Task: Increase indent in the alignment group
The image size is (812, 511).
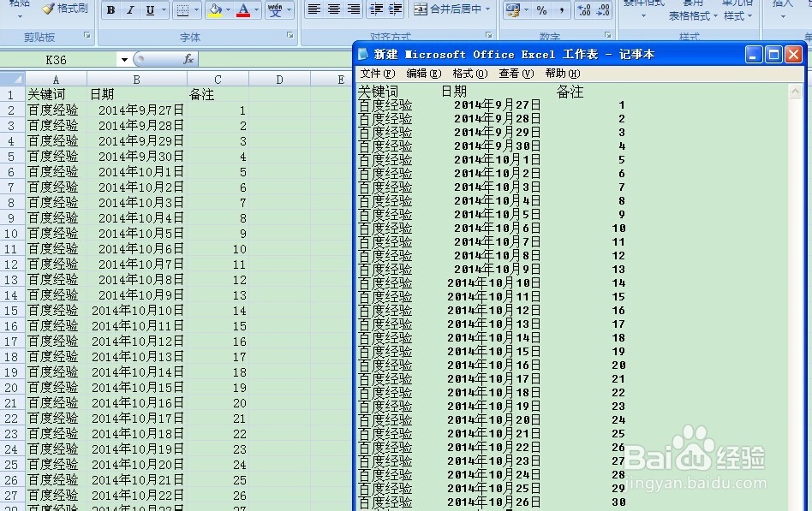Action: [x=395, y=9]
